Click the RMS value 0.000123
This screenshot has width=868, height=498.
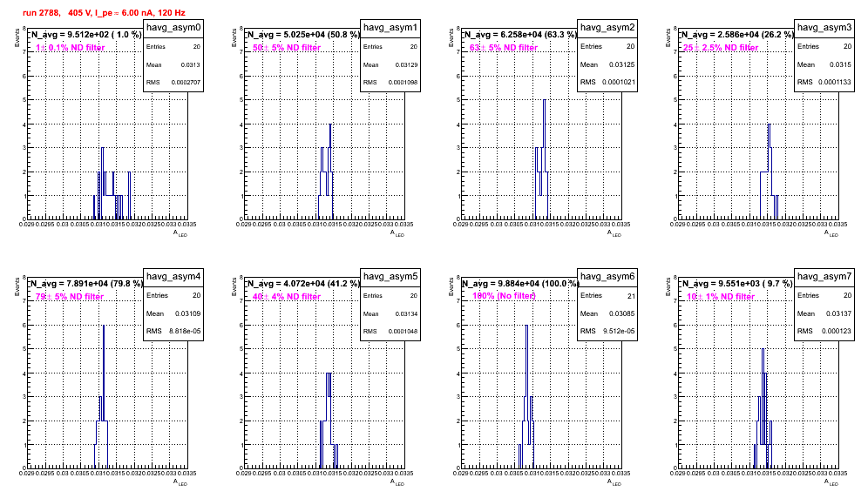coord(837,332)
